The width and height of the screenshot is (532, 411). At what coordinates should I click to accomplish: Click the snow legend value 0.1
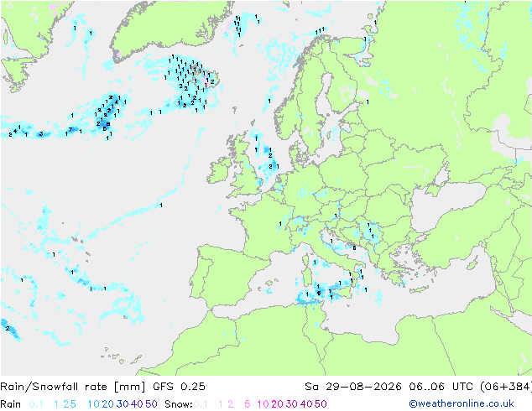201,404
